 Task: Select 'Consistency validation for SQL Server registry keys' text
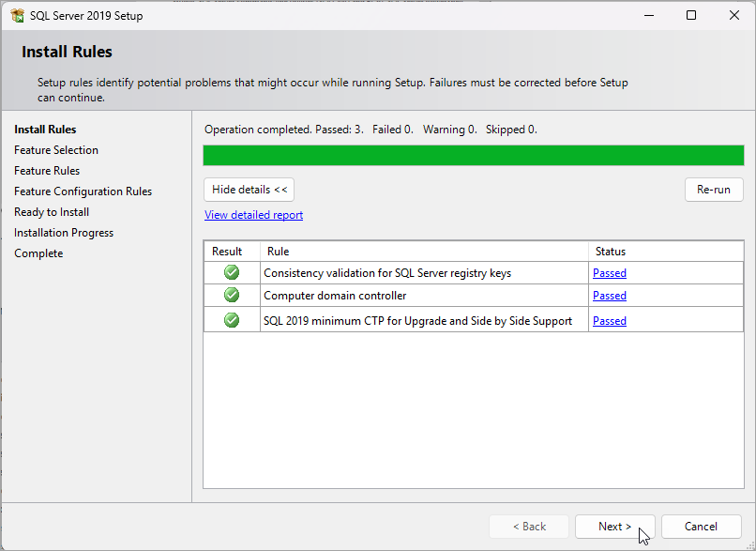[x=387, y=273]
